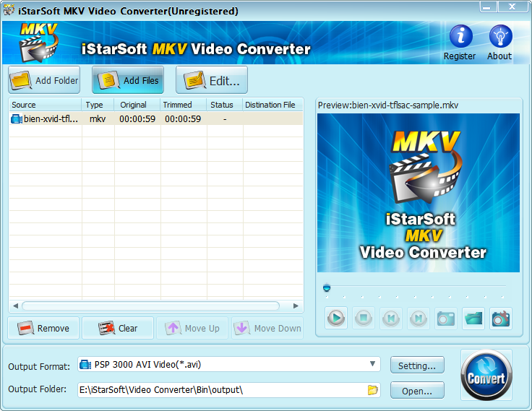Screen dimensions: 532x411
Task: Click the Register icon in header
Action: pos(460,38)
